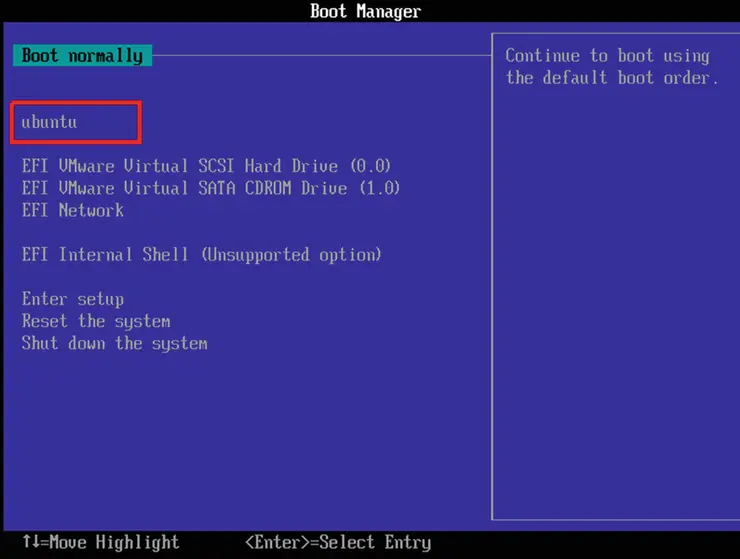The image size is (740, 559).
Task: Choose the ubuntu boot entry
Action: tap(50, 122)
